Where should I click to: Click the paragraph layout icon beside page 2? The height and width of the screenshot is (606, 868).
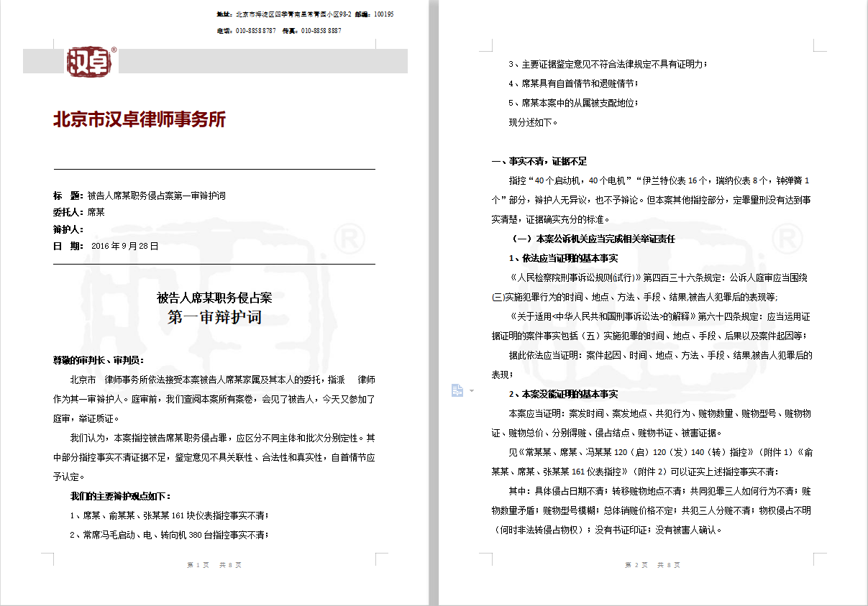click(457, 390)
